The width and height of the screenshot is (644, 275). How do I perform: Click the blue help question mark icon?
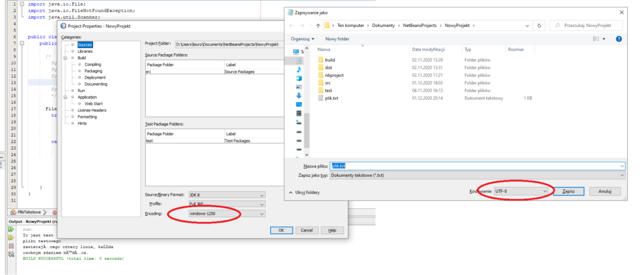[619, 38]
